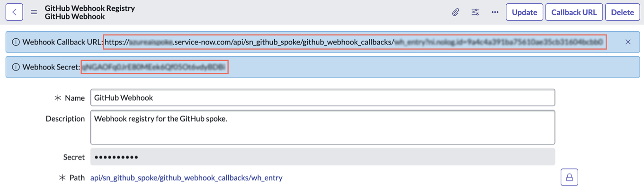Click the Update button
Viewport: 644px width, 192px height.
524,12
